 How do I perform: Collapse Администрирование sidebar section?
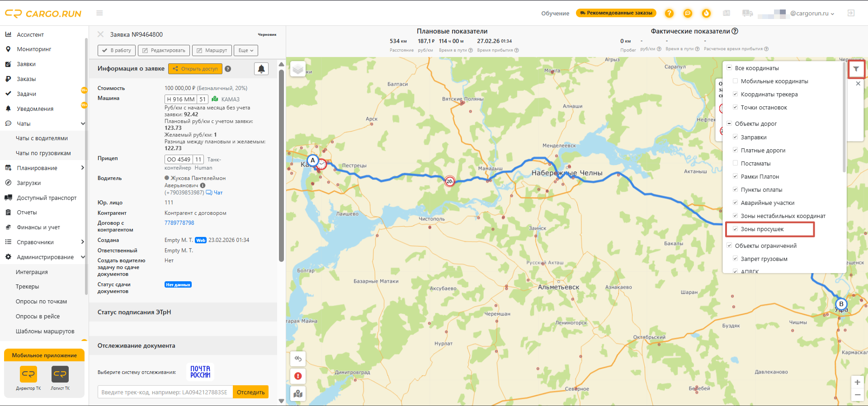83,257
